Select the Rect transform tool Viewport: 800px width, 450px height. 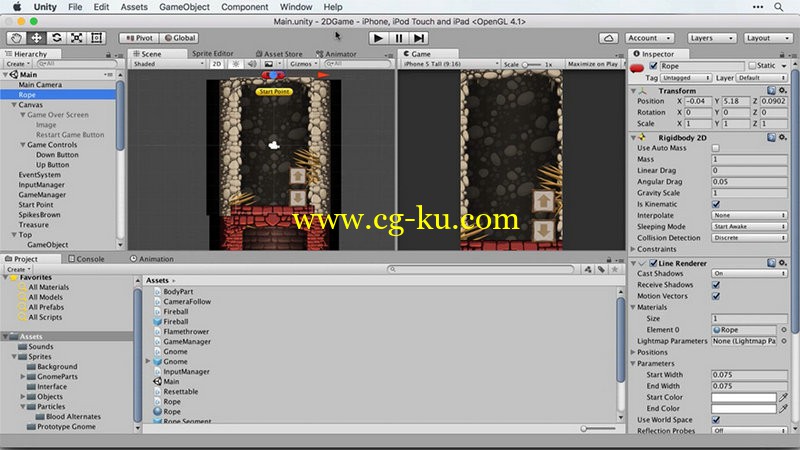[x=96, y=38]
